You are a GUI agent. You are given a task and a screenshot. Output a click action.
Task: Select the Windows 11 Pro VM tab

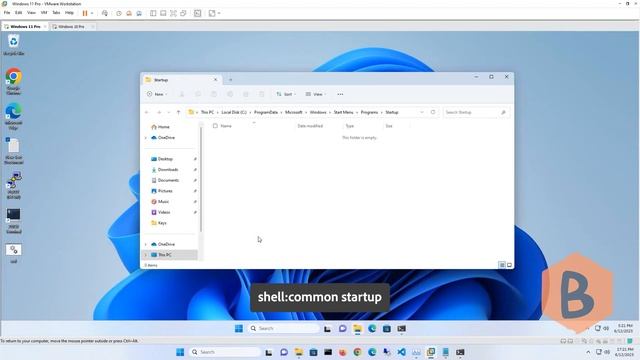25,27
